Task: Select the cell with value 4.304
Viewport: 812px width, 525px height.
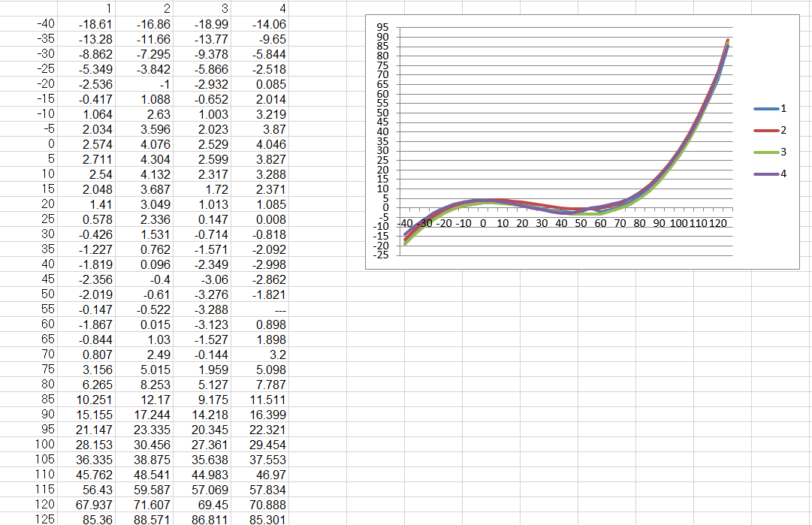Action: 155,159
